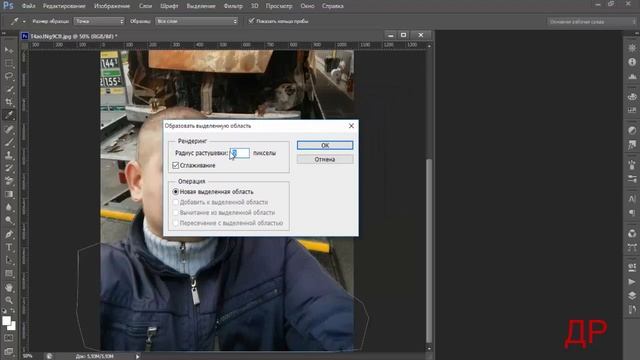Select the Path Selection tool
The image size is (640, 360).
point(9,260)
